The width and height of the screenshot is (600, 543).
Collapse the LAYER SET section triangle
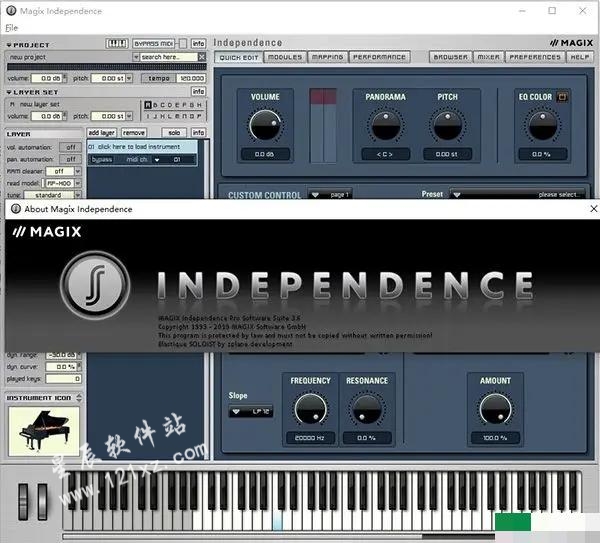pyautogui.click(x=9, y=92)
